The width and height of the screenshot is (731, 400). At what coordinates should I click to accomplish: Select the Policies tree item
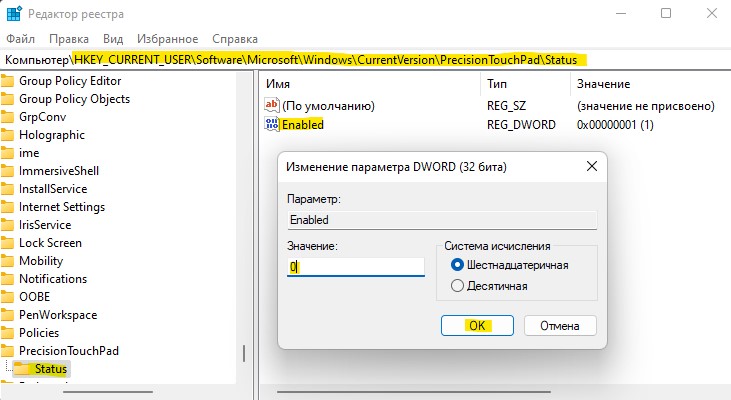[x=39, y=333]
